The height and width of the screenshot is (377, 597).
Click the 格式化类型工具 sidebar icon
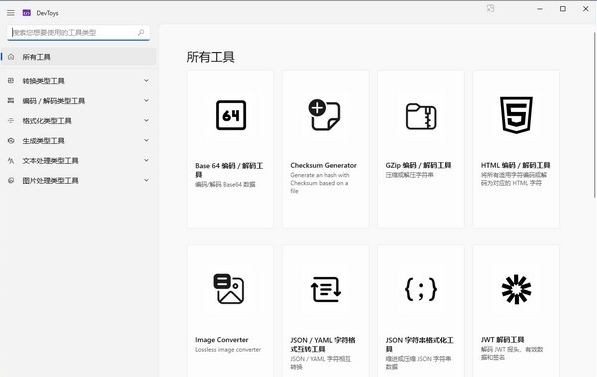tap(11, 121)
